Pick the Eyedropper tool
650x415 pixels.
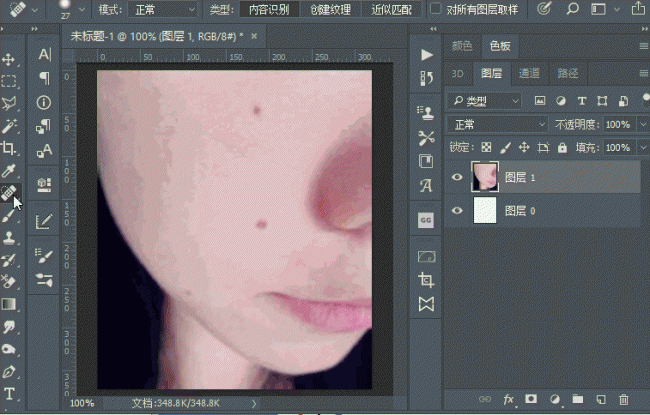click(9, 170)
